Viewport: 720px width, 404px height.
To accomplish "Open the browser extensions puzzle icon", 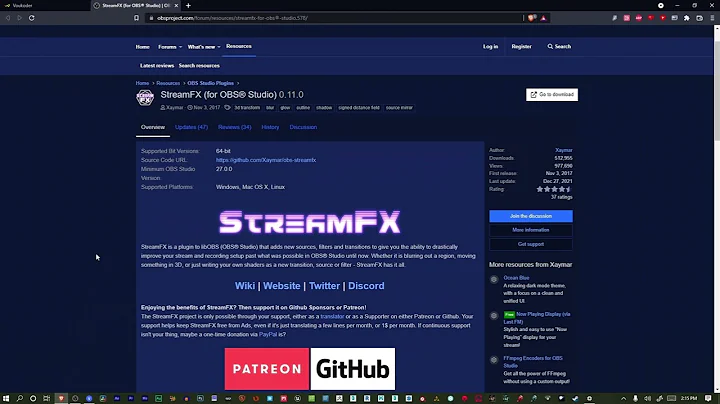I will coord(686,18).
